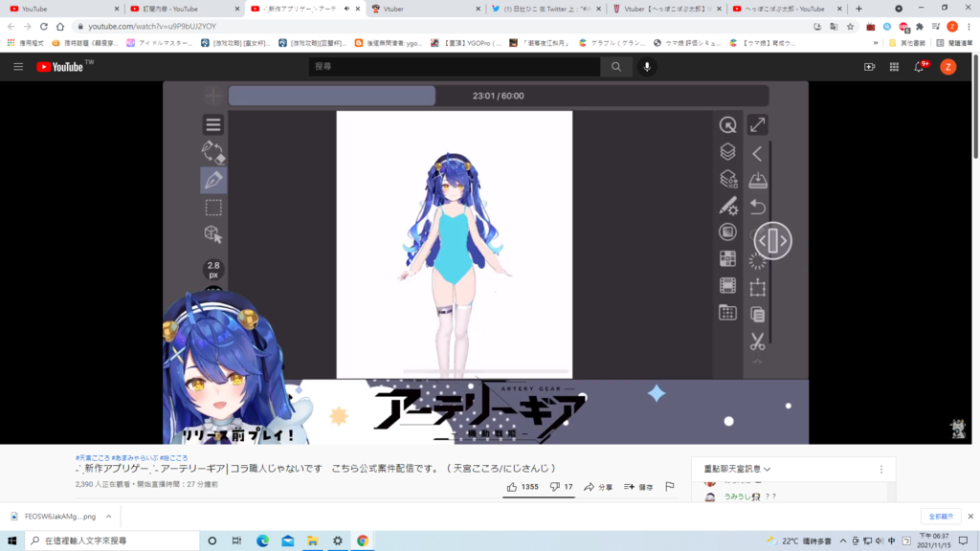The image size is (980, 551).
Task: Share this YouTube video
Action: pos(598,487)
